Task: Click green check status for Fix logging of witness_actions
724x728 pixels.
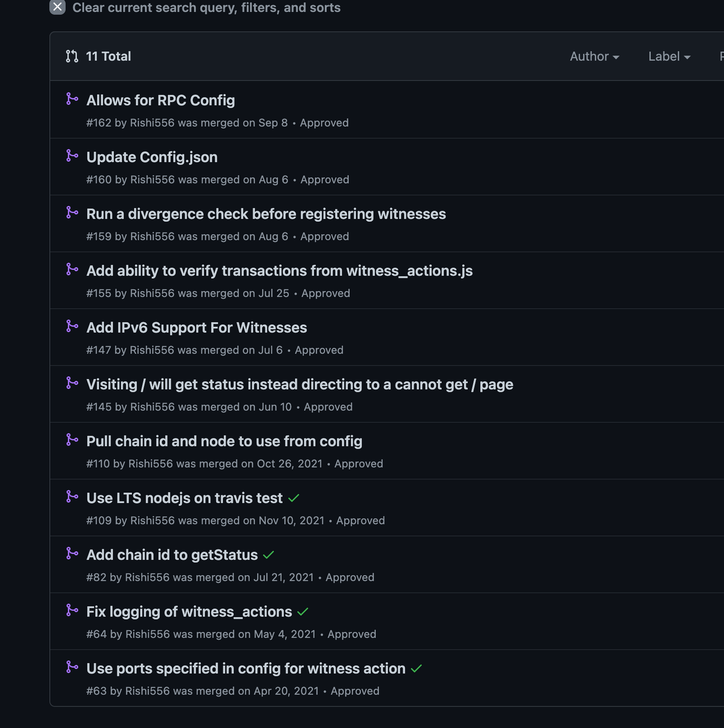Action: [303, 612]
